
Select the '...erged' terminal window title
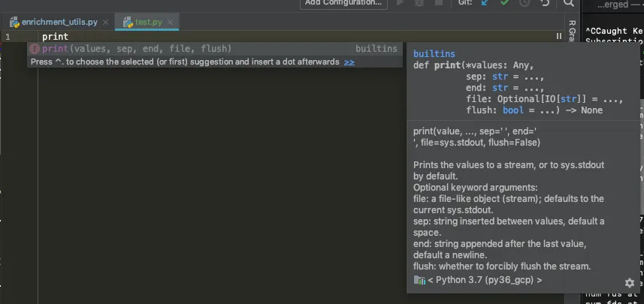(x=612, y=5)
